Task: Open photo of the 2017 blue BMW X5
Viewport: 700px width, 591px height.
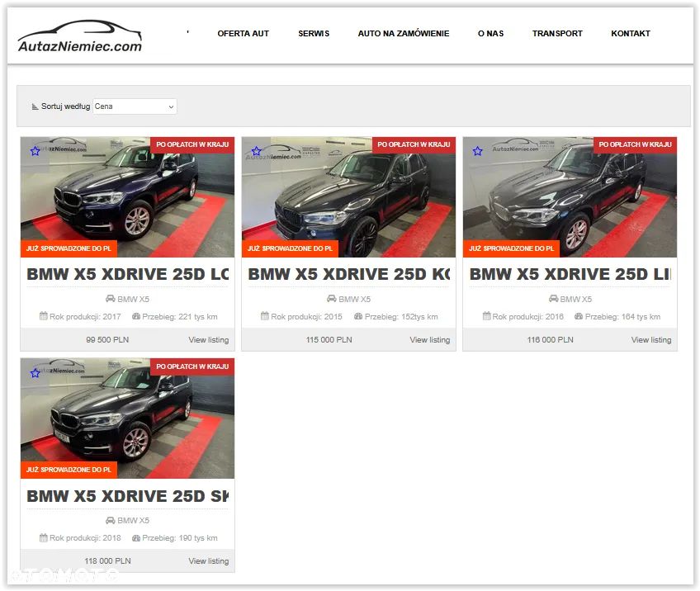Action: pyautogui.click(x=127, y=196)
